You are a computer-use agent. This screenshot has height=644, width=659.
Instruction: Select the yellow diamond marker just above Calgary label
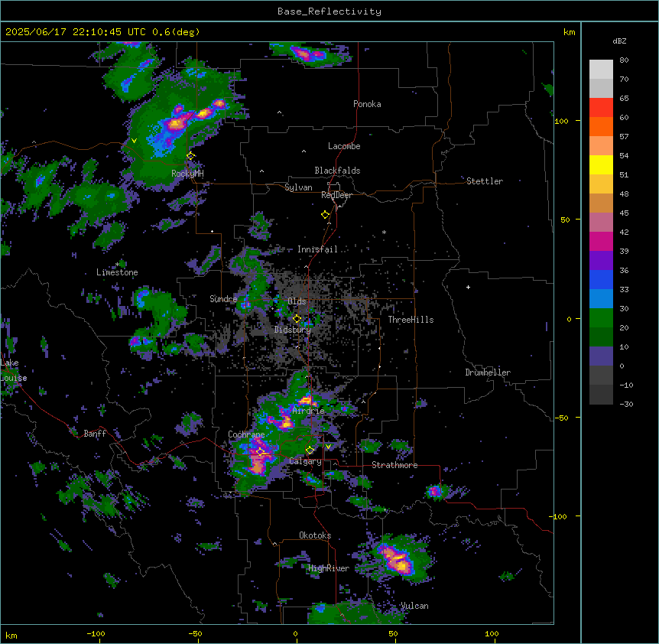pyautogui.click(x=310, y=450)
